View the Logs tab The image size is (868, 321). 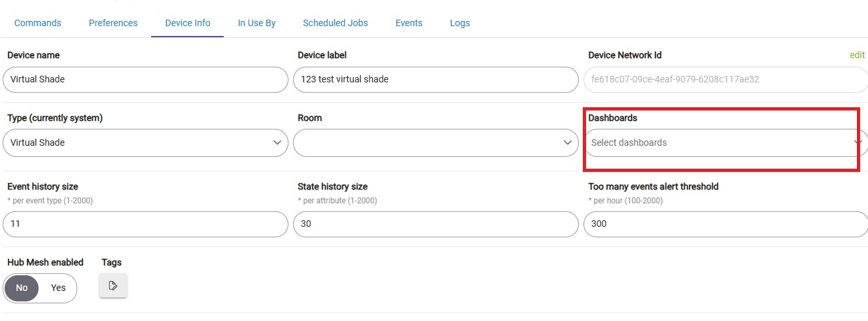coord(460,23)
